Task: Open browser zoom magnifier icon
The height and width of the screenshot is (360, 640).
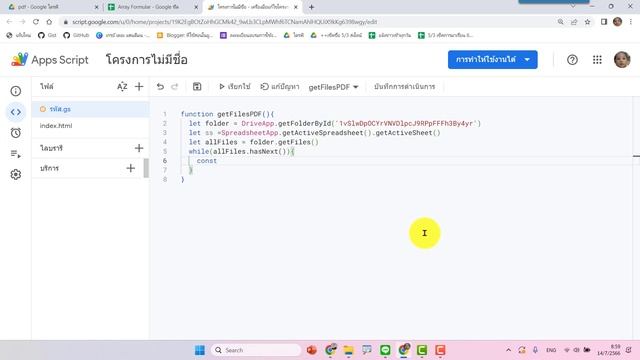Action: (x=560, y=22)
